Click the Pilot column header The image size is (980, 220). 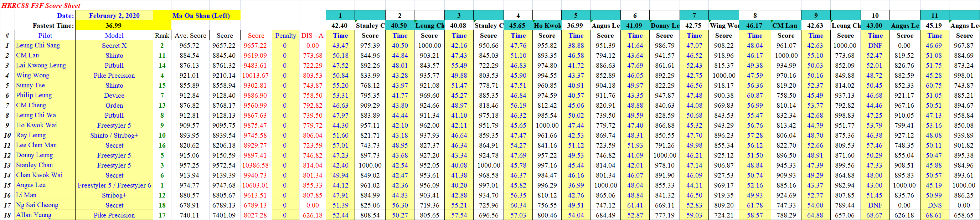point(45,35)
